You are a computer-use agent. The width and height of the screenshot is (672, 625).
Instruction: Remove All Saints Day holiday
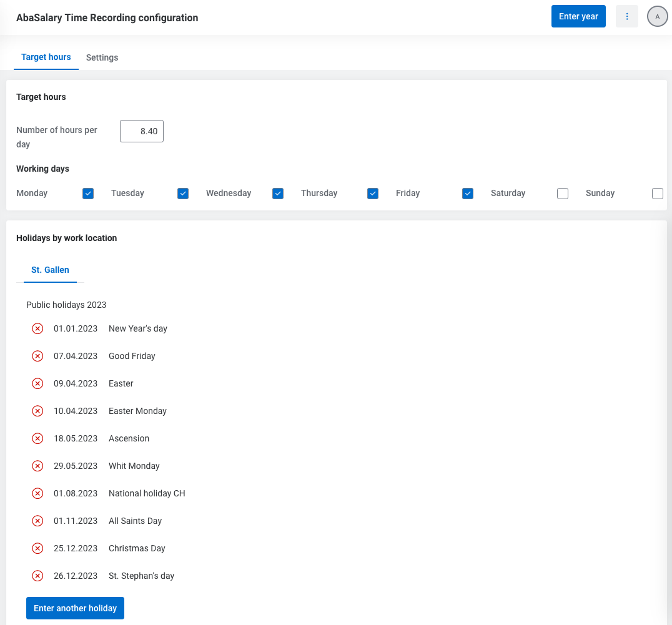pyautogui.click(x=37, y=521)
